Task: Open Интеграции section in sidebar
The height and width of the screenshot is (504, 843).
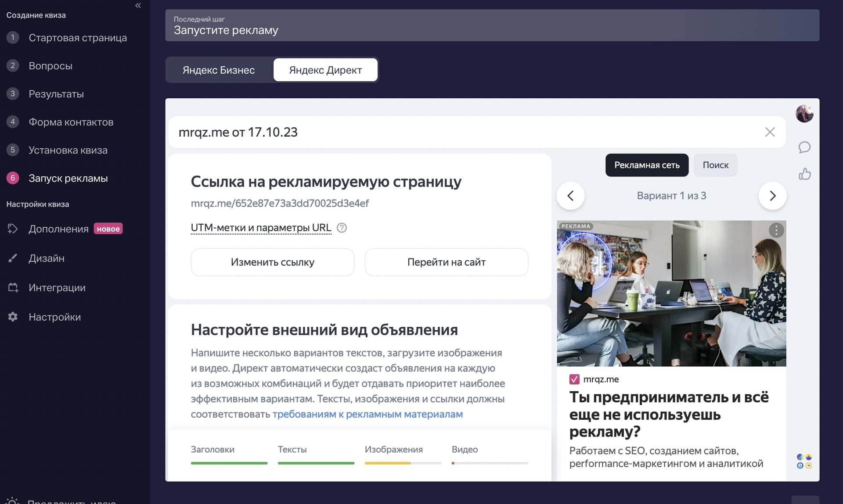Action: [57, 288]
